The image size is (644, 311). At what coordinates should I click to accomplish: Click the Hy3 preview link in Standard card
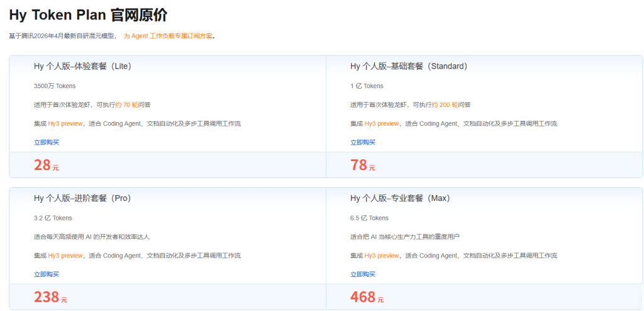pyautogui.click(x=382, y=123)
